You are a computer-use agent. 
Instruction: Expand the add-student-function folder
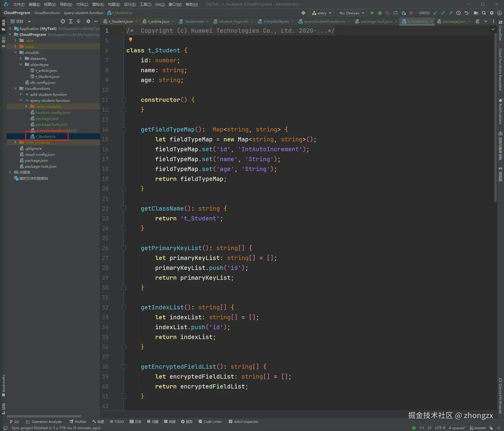coord(21,95)
